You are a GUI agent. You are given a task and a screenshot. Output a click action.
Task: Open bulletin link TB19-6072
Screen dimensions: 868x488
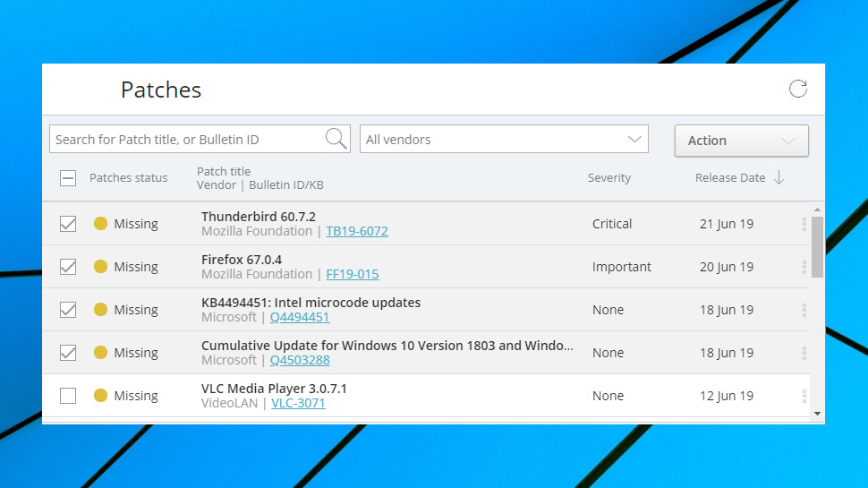pos(357,231)
